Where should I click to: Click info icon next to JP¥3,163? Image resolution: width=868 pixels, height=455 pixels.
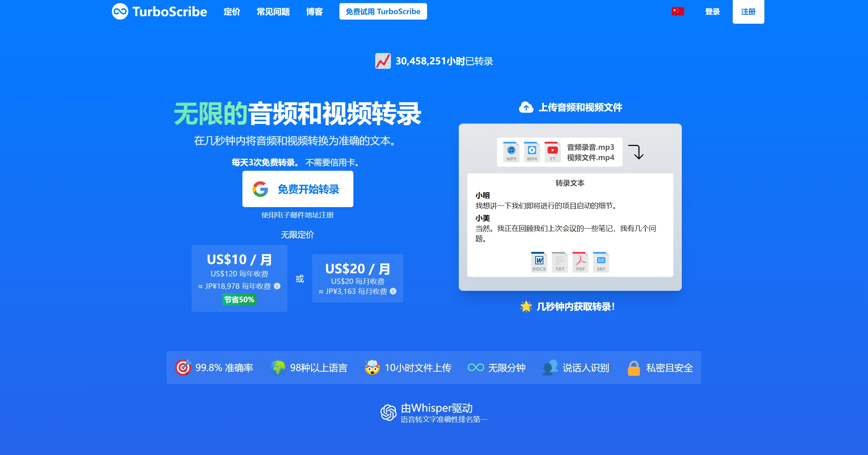coord(393,291)
